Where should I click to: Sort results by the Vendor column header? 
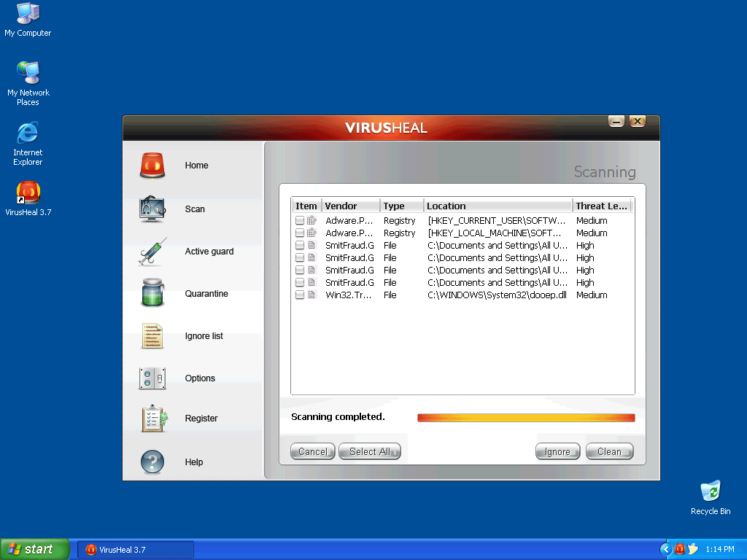(351, 206)
